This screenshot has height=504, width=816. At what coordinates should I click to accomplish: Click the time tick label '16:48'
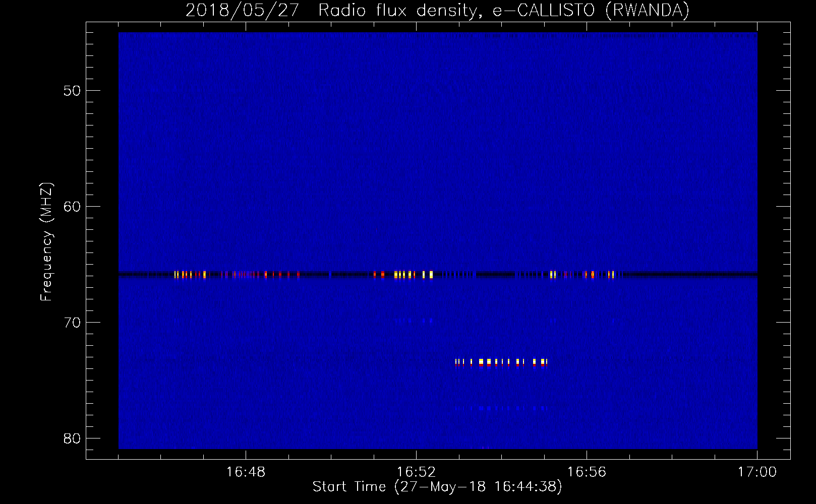coord(246,472)
